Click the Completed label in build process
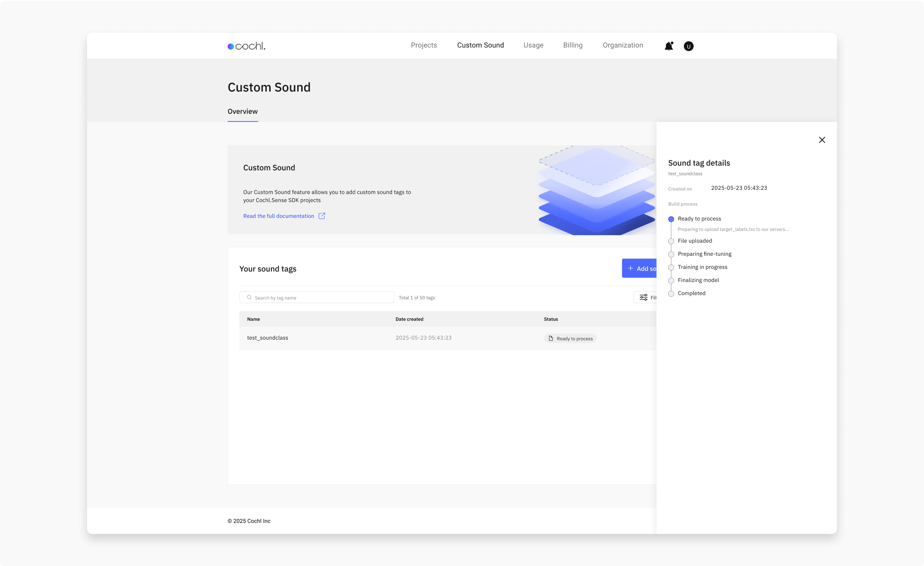The image size is (924, 566). coord(691,293)
